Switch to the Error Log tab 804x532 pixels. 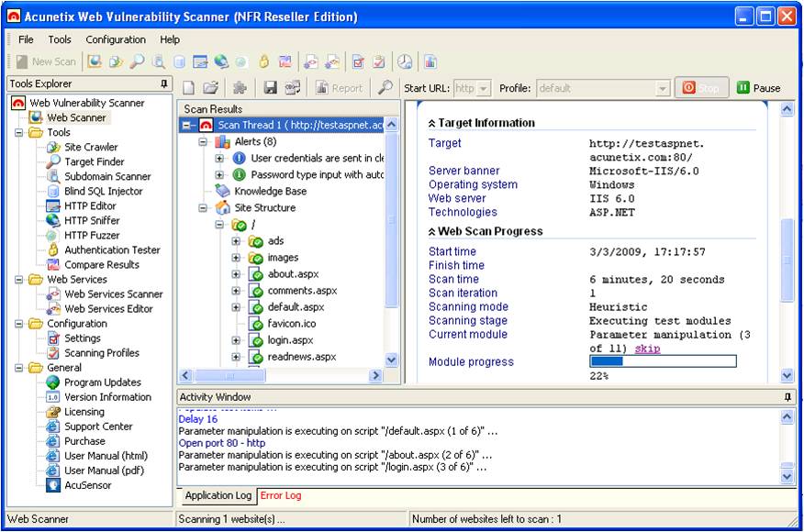click(x=281, y=495)
